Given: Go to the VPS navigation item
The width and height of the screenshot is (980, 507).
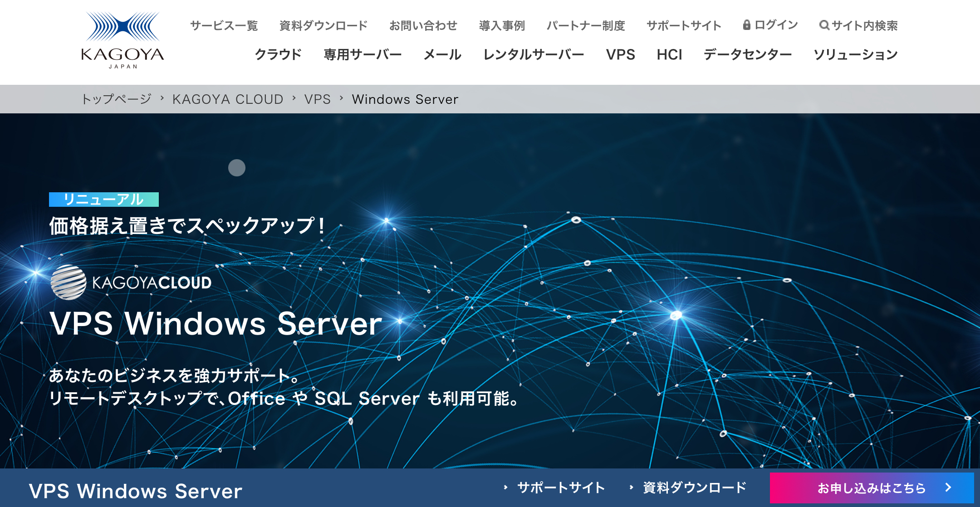Looking at the screenshot, I should pyautogui.click(x=620, y=54).
